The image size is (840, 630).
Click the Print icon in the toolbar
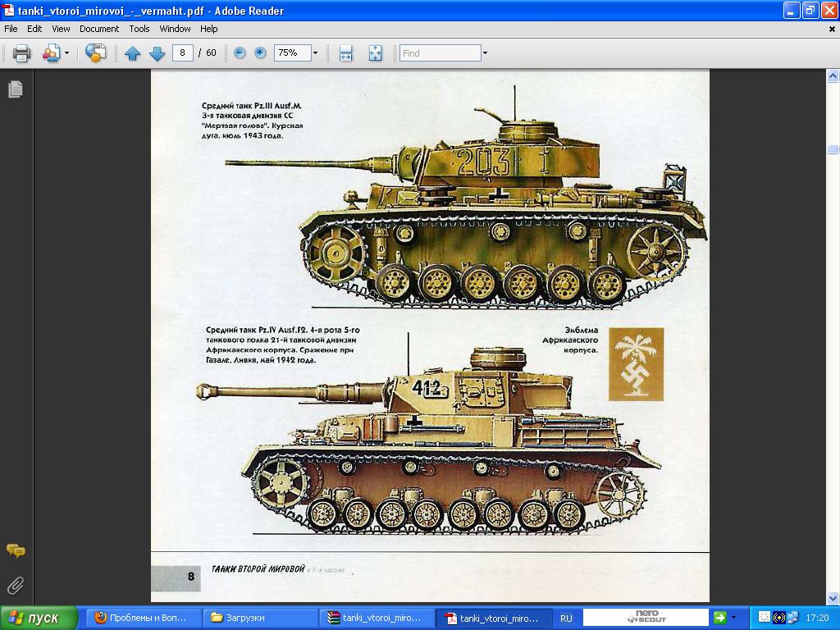[x=21, y=53]
